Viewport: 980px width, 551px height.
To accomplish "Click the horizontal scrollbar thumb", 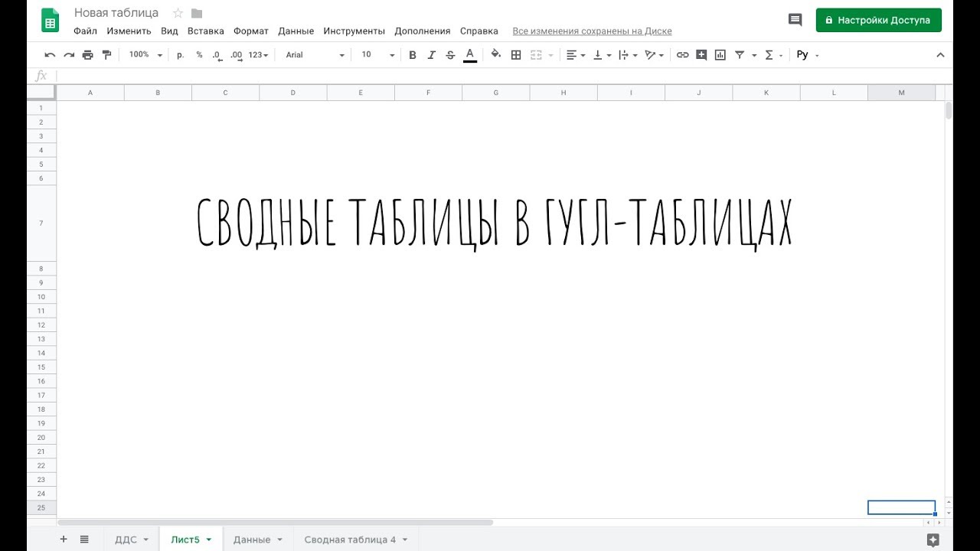I will (x=276, y=523).
